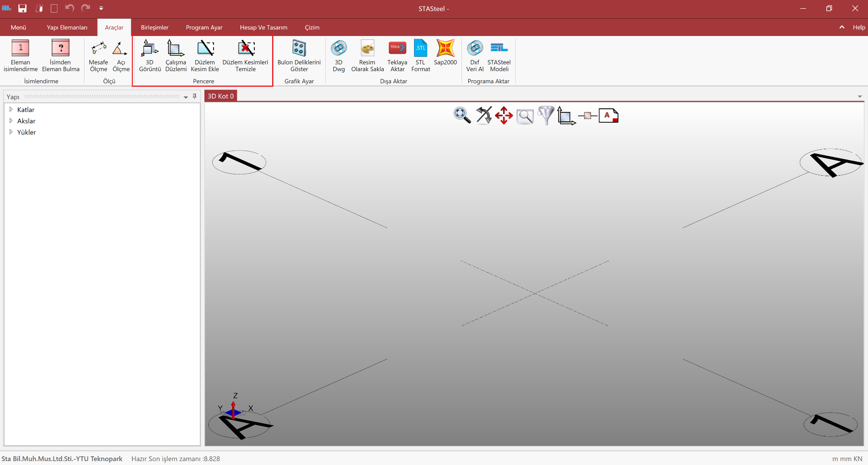The height and width of the screenshot is (465, 868).
Task: Export model to STL Format
Action: click(420, 49)
